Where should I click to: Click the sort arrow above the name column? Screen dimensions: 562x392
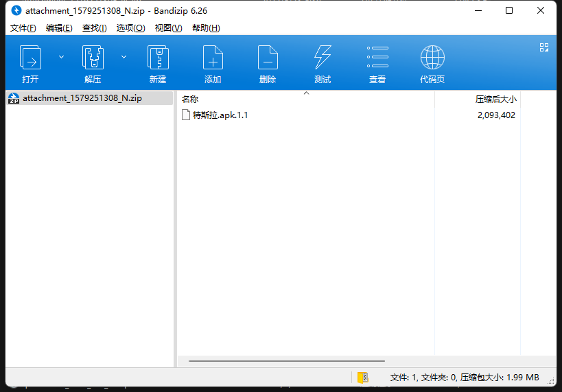click(306, 93)
